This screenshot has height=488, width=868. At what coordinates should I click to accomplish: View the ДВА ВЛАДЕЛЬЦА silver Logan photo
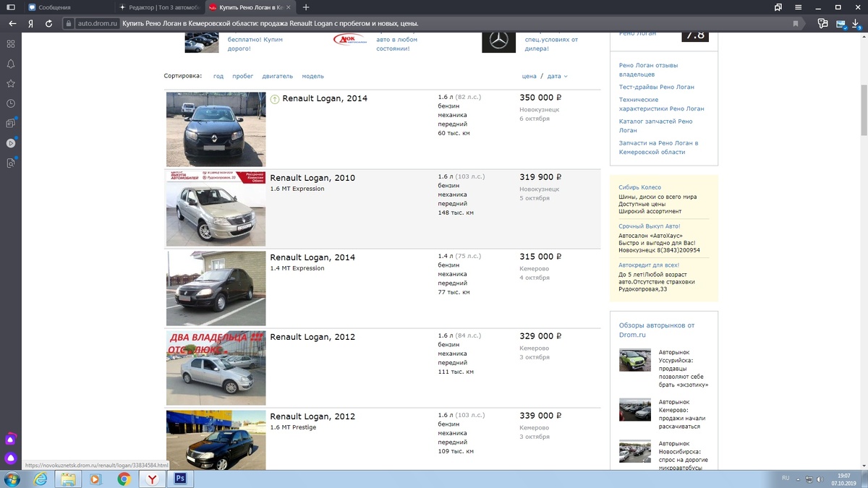216,368
